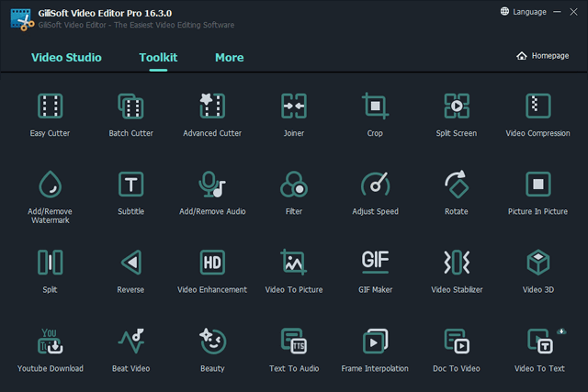Switch to the More tab
The image size is (588, 392).
pyautogui.click(x=229, y=58)
